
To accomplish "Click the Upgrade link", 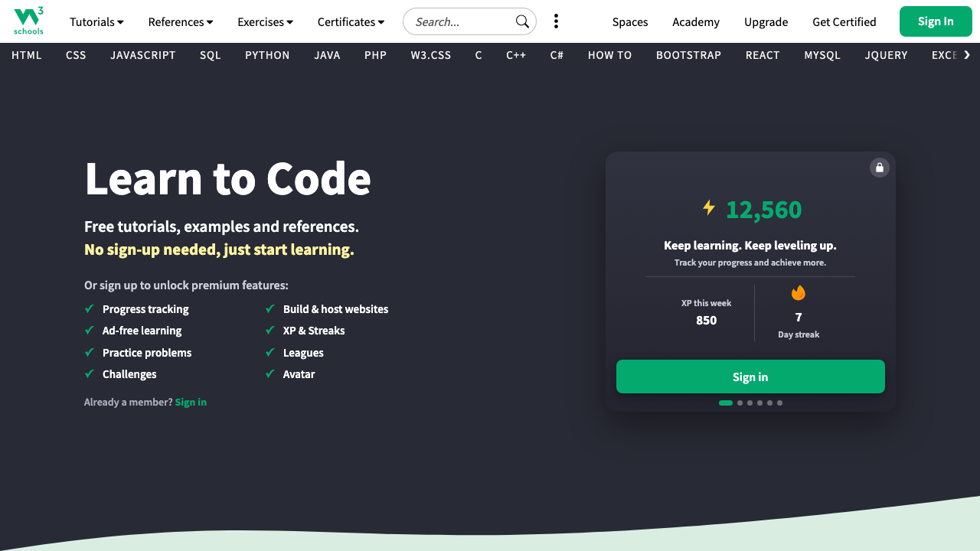I will (x=766, y=22).
